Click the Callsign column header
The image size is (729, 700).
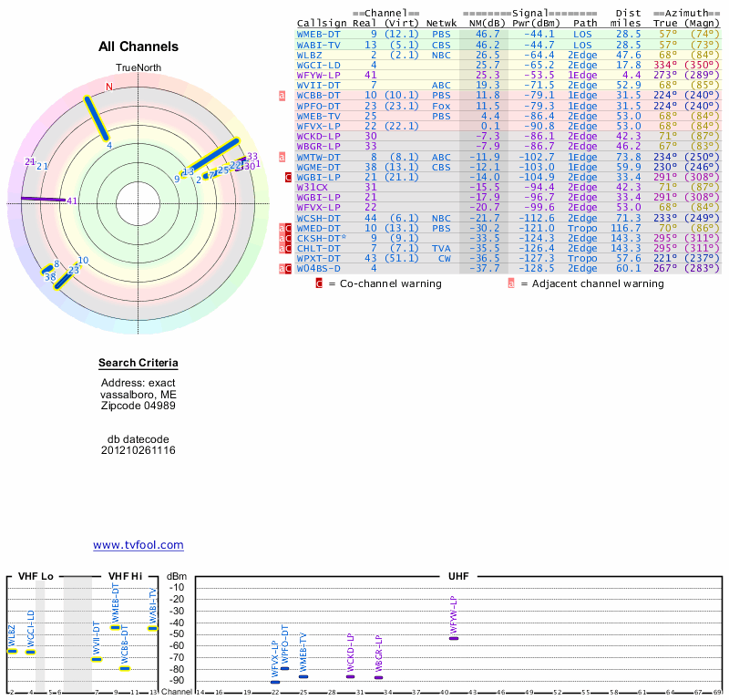tap(322, 23)
